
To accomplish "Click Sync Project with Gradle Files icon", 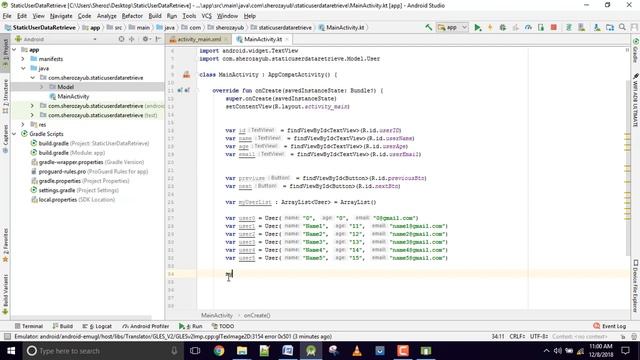I will (x=569, y=27).
